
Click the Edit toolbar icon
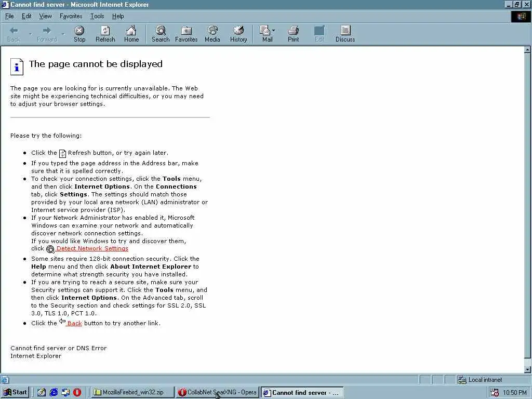[320, 34]
